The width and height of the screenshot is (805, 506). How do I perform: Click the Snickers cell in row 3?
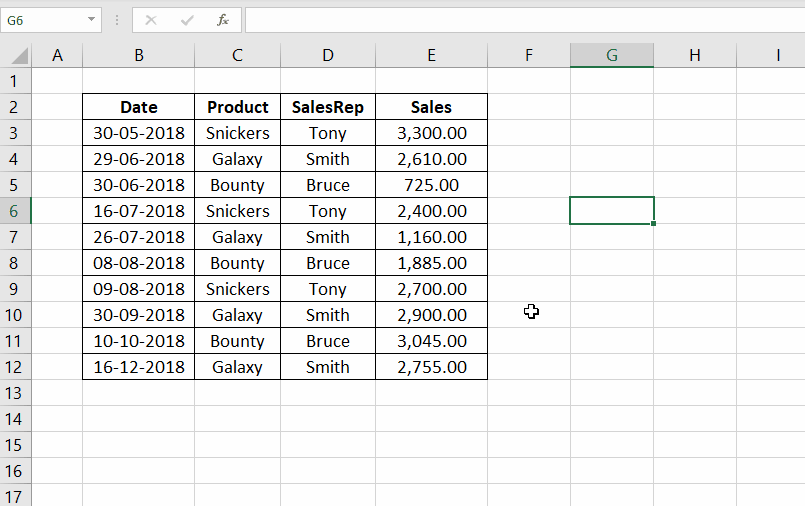coord(238,133)
